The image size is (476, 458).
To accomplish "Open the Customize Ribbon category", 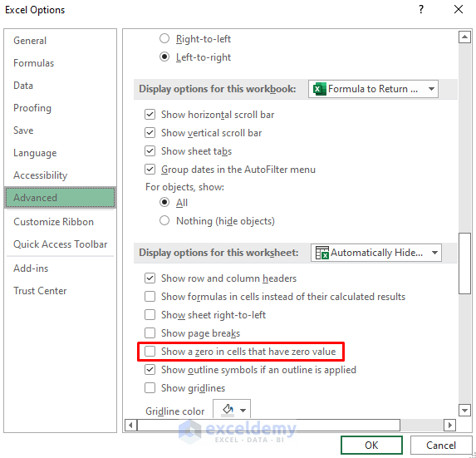I will 53,222.
